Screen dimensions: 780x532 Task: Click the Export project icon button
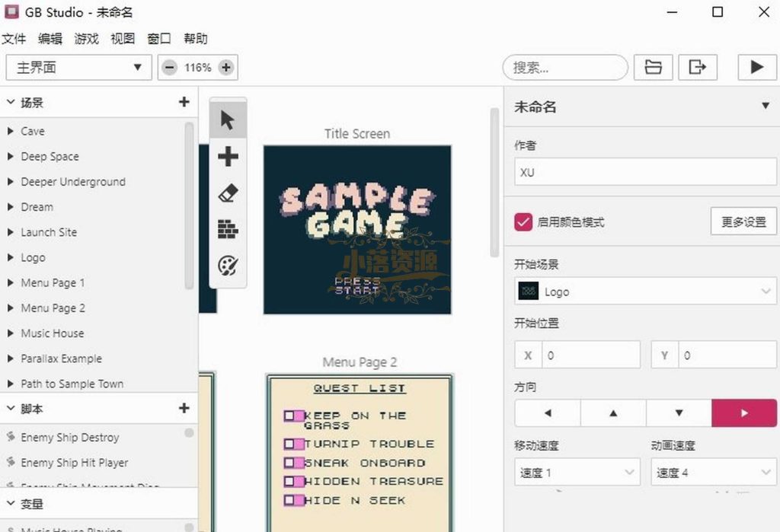[x=698, y=67]
